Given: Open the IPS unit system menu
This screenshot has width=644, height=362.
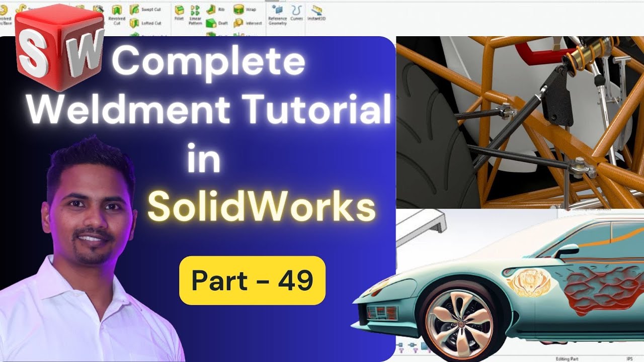Looking at the screenshot, I should coord(629,359).
